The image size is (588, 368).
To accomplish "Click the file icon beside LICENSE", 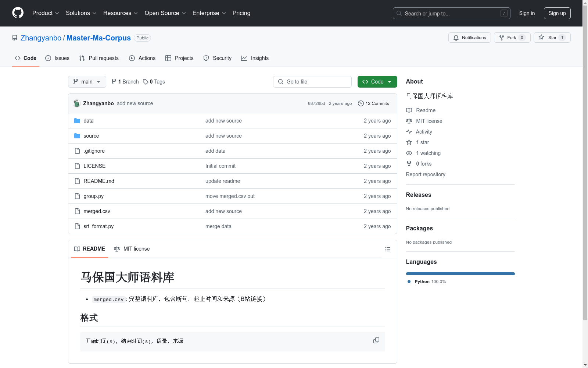I will [77, 166].
